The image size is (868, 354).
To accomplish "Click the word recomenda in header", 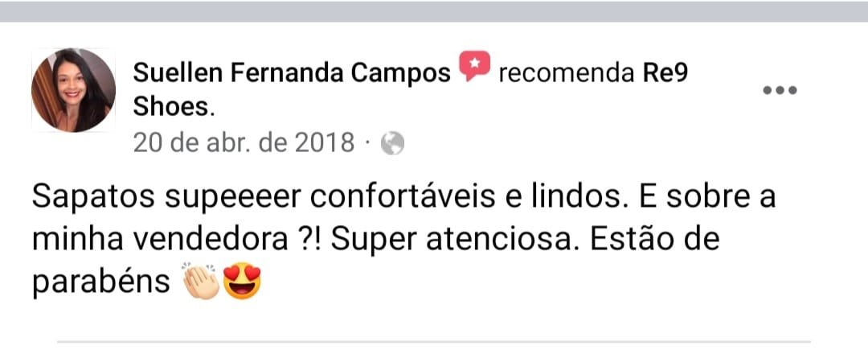I will [x=567, y=73].
